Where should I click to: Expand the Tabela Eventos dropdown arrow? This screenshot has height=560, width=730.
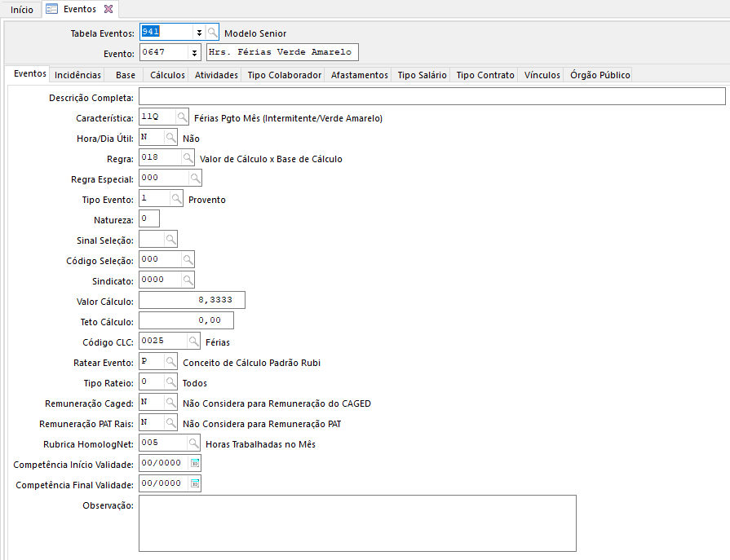point(199,33)
